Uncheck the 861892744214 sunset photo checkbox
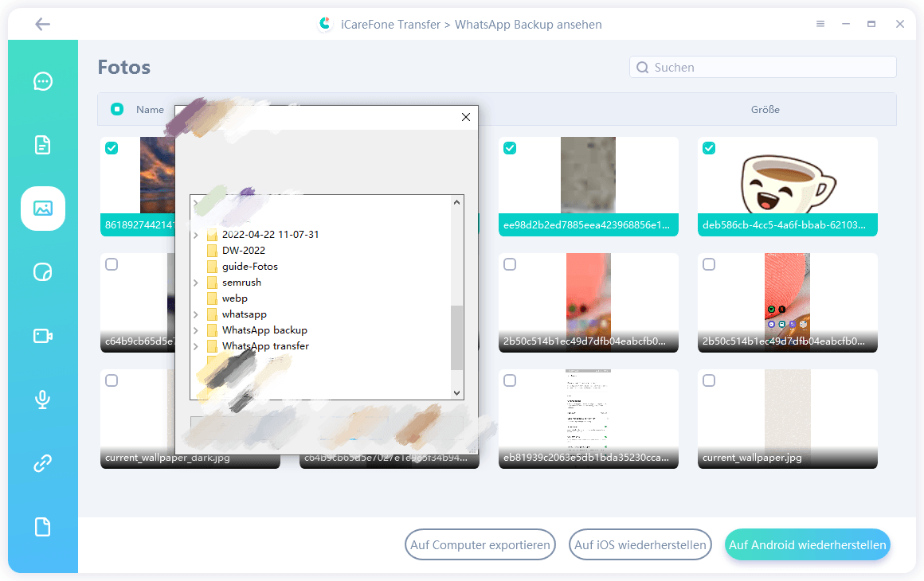The height and width of the screenshot is (581, 924). pyautogui.click(x=112, y=148)
